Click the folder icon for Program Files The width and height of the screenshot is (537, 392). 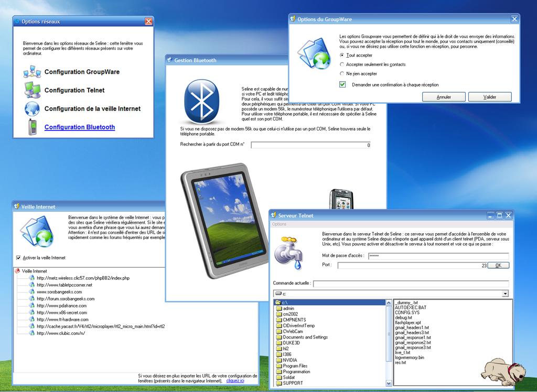[x=279, y=366]
